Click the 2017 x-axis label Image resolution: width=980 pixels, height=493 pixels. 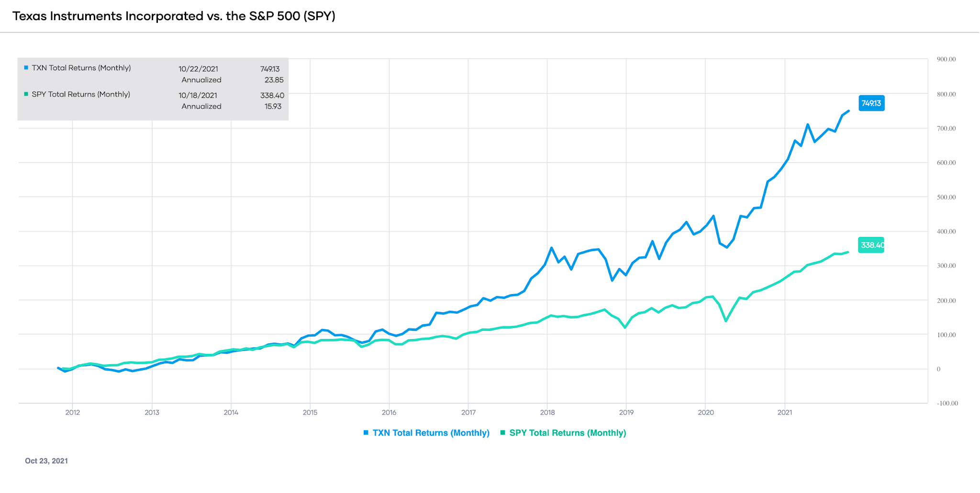click(468, 412)
